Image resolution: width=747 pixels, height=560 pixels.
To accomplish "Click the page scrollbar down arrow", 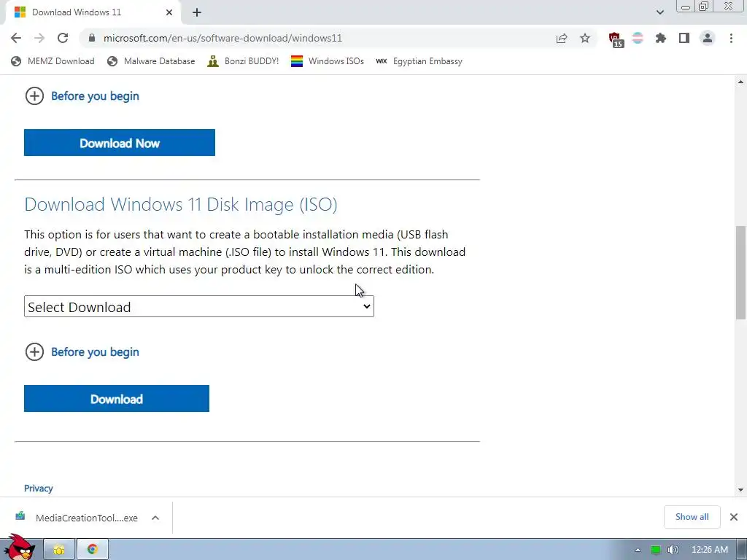I will coord(740,489).
